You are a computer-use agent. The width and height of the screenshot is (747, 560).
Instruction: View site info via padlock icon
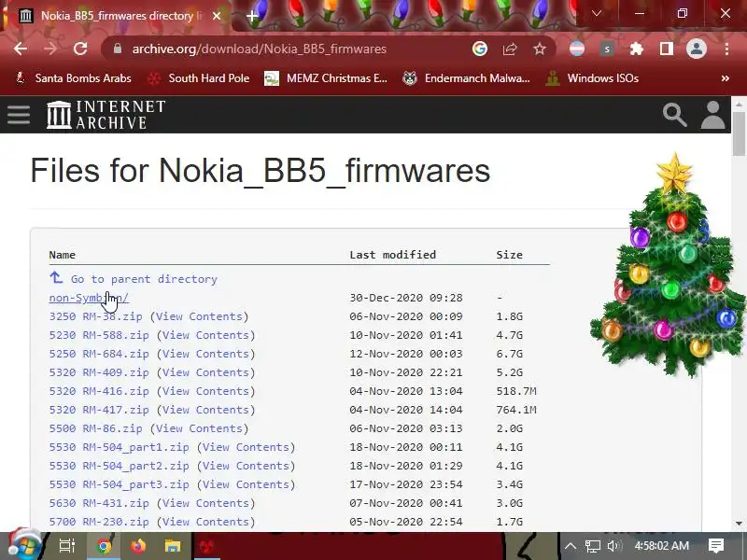(x=118, y=49)
